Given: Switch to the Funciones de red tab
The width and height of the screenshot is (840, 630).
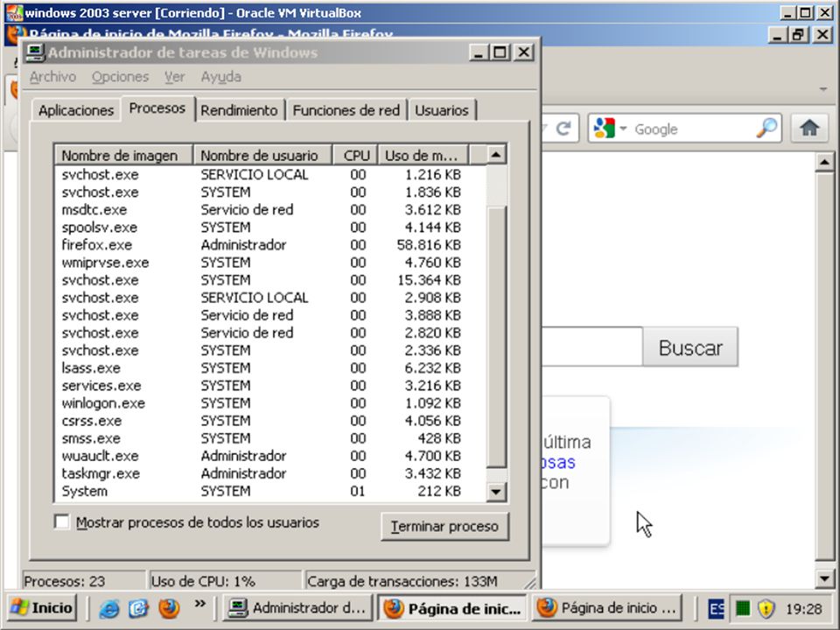Looking at the screenshot, I should [346, 110].
